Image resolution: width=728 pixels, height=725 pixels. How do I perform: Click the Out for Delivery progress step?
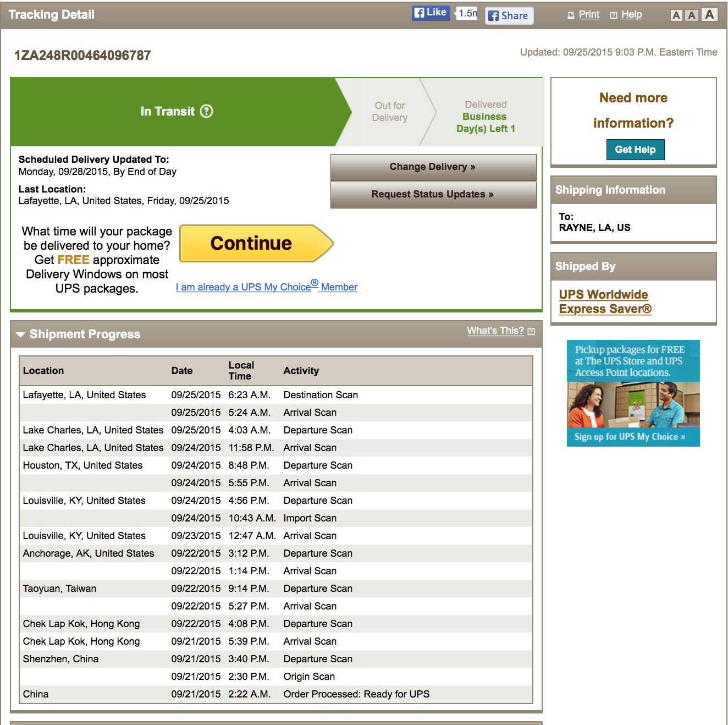point(390,112)
